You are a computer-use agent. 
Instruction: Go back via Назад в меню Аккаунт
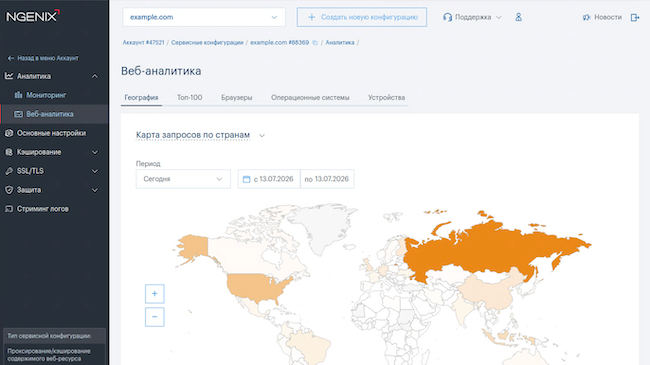point(48,58)
